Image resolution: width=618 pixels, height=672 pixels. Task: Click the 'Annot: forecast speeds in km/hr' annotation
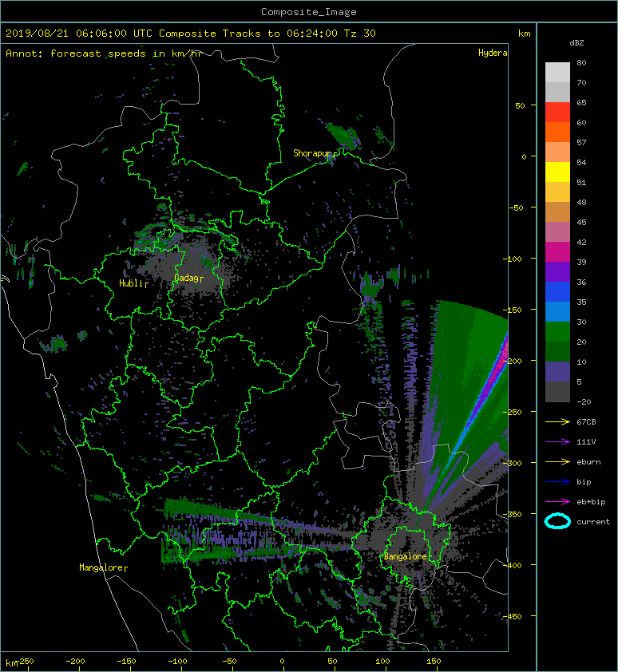[104, 53]
